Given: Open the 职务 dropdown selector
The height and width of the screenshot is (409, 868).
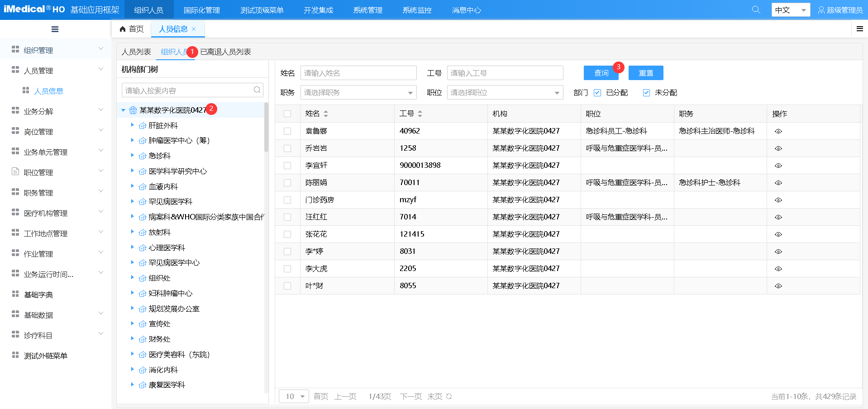Looking at the screenshot, I should pyautogui.click(x=358, y=93).
